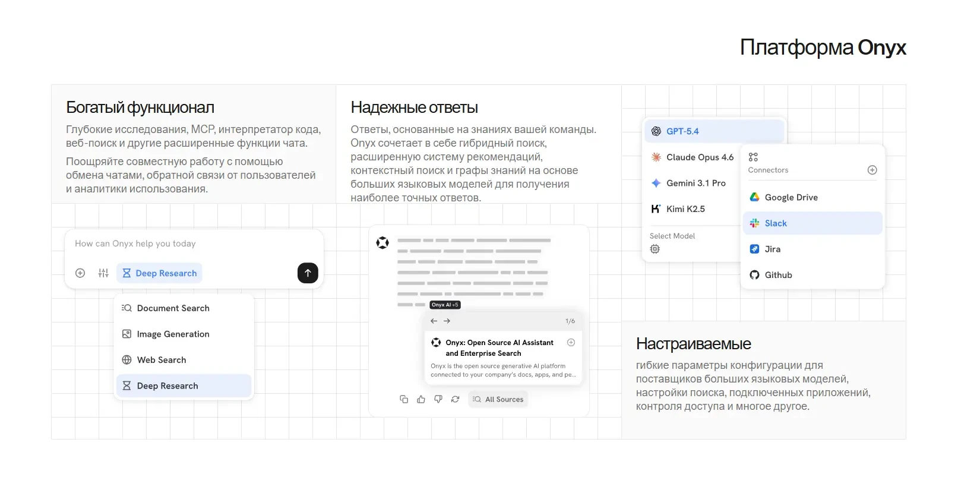Screen dimensions: 980x490
Task: Click the Image Generation picture icon
Action: tap(127, 334)
